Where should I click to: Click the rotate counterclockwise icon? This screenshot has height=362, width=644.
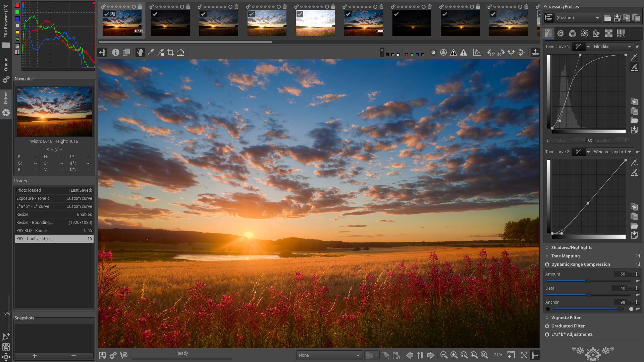[490, 52]
